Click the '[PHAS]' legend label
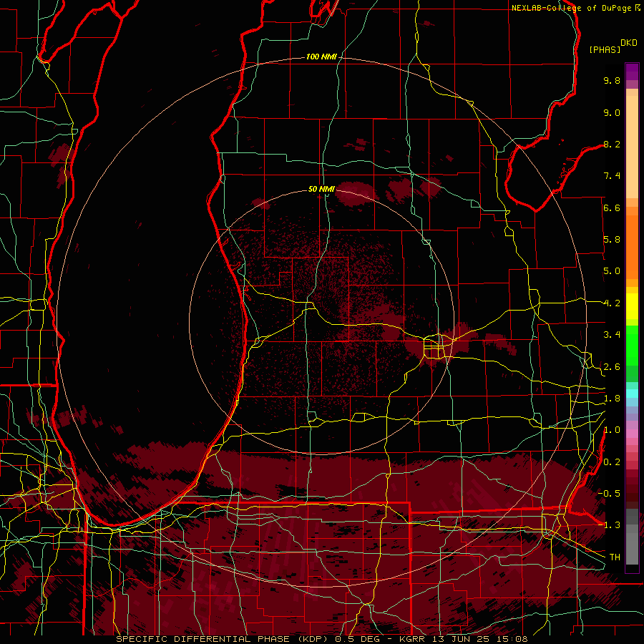Viewport: 644px width, 644px height. [x=605, y=49]
